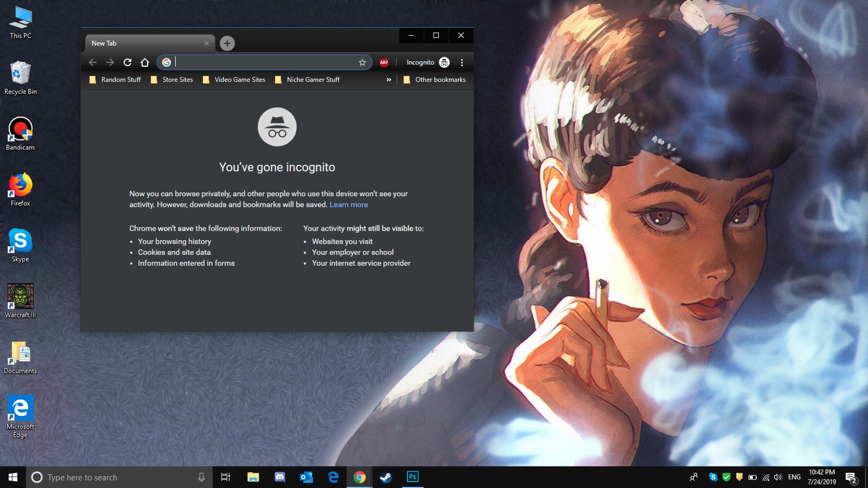Click the forward navigation arrow in Chrome
The width and height of the screenshot is (868, 488).
[110, 62]
